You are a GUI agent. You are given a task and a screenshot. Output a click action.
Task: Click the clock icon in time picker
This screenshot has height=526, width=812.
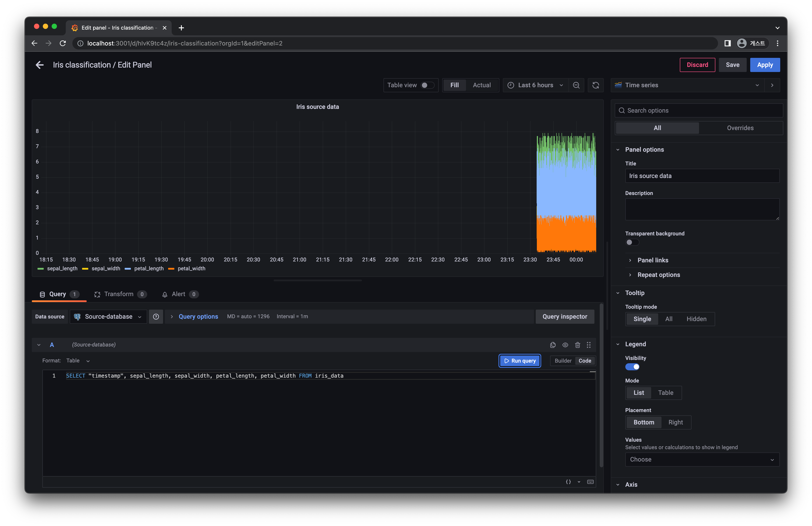[x=511, y=85]
